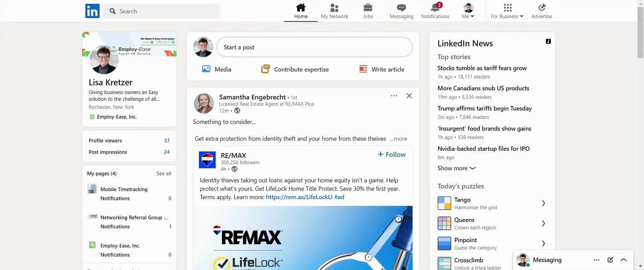Read Stocks tumble as tariff fears grow
The height and width of the screenshot is (270, 644).
tap(482, 68)
